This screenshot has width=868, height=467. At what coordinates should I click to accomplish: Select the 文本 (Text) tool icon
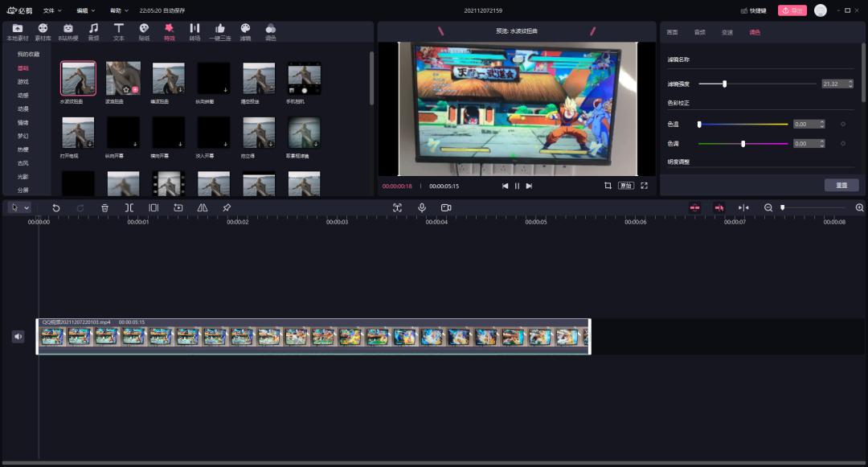click(x=117, y=31)
